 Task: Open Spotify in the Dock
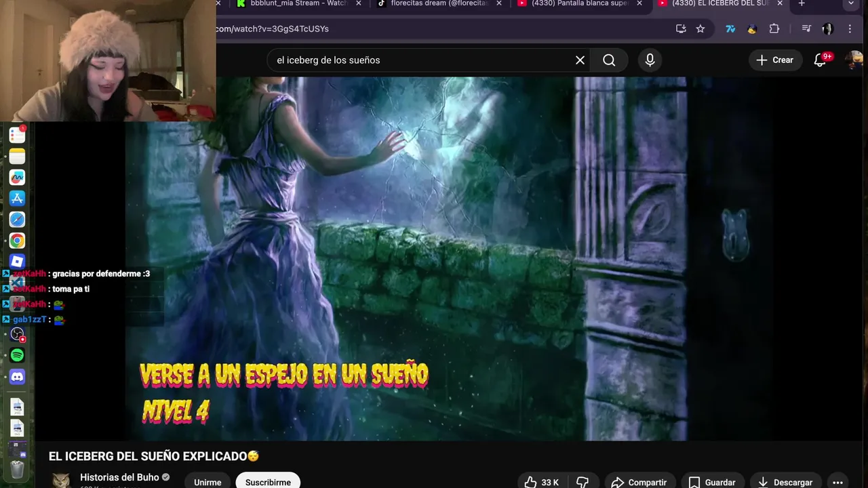pos(17,355)
